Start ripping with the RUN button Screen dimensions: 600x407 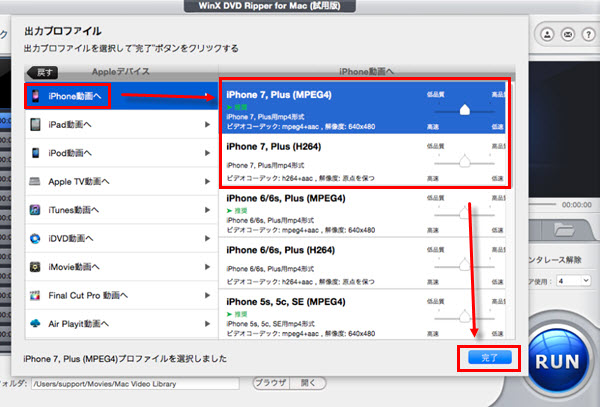tap(557, 361)
